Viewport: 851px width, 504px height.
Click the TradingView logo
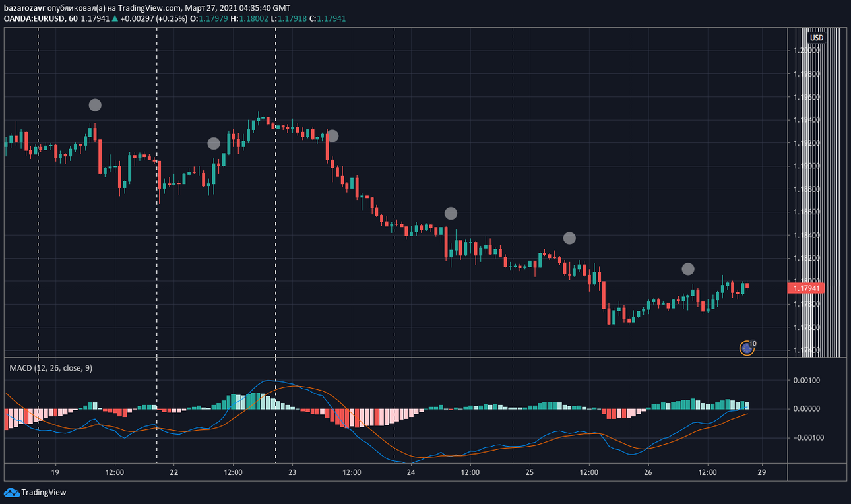[x=35, y=492]
